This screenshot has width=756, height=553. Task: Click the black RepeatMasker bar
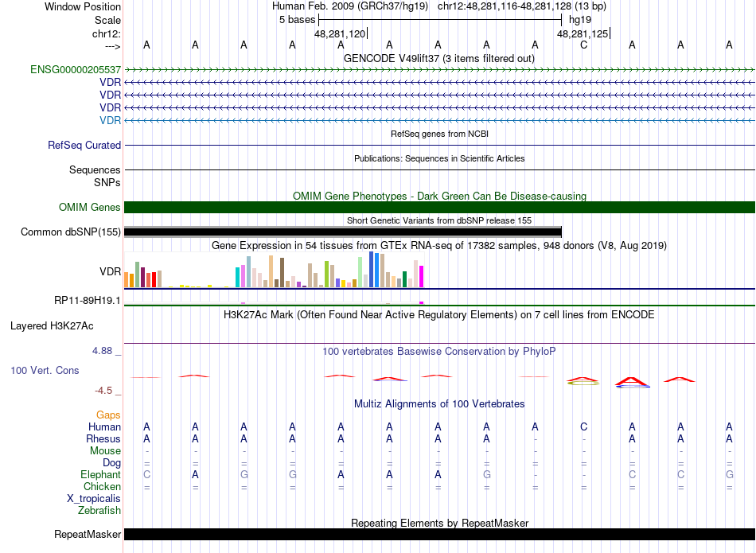tap(440, 534)
